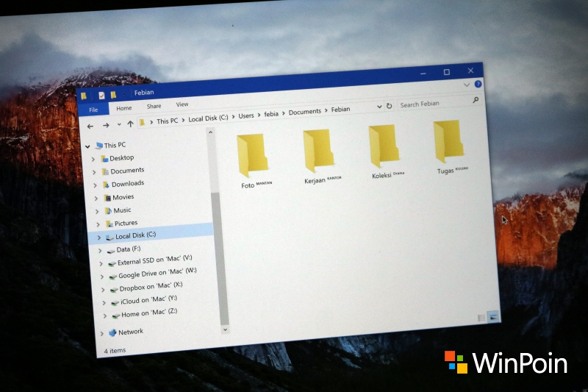Select Desktop in navigation pane
This screenshot has height=392, width=588.
(117, 158)
